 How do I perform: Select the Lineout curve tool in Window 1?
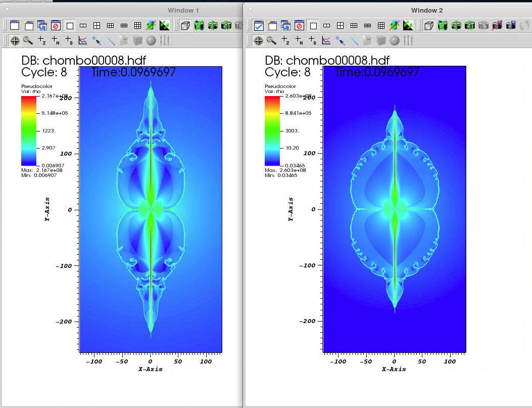(x=82, y=41)
